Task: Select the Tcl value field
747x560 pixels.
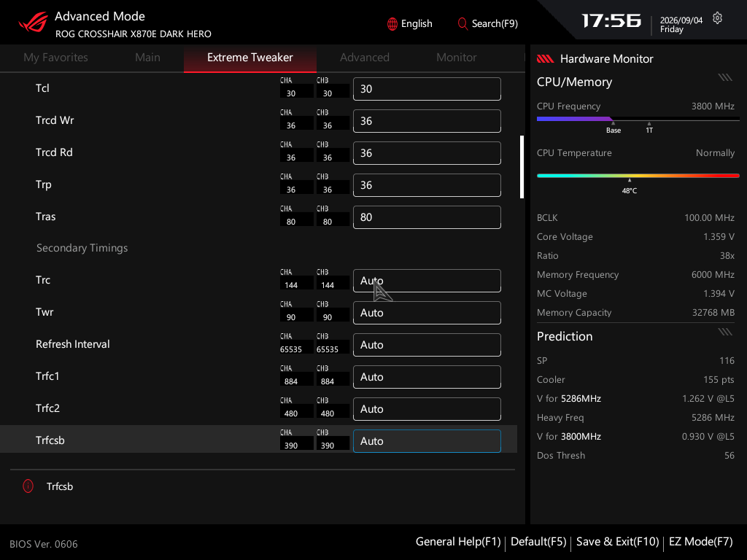Action: coord(427,89)
